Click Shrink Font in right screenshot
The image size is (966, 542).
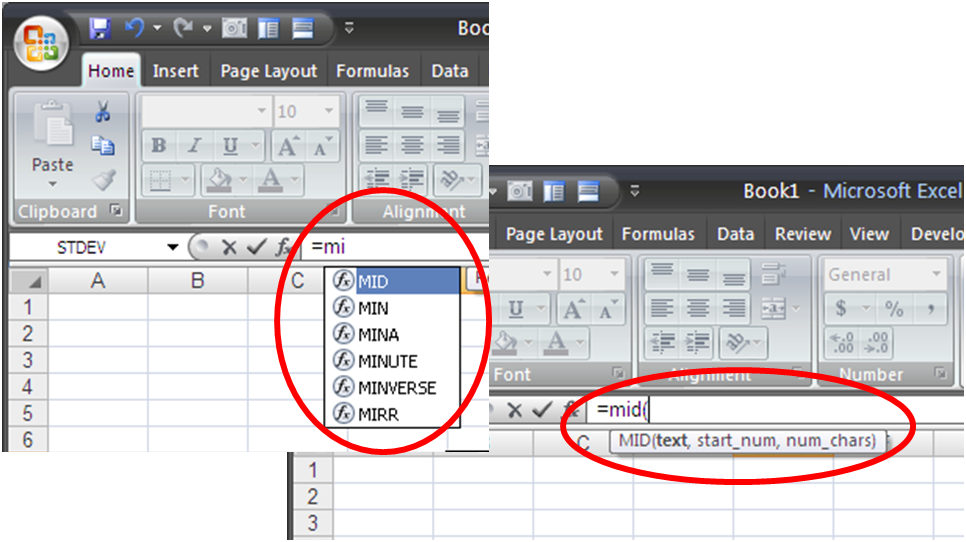607,310
